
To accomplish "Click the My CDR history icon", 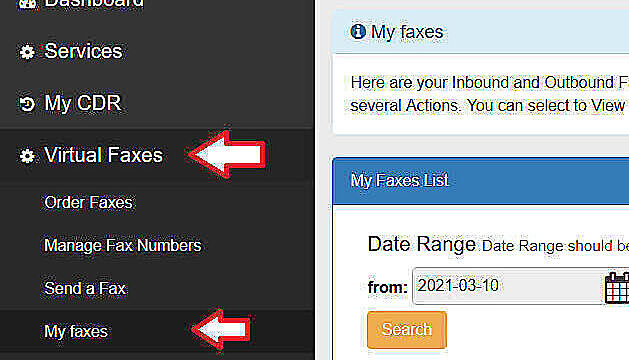I will pyautogui.click(x=27, y=104).
